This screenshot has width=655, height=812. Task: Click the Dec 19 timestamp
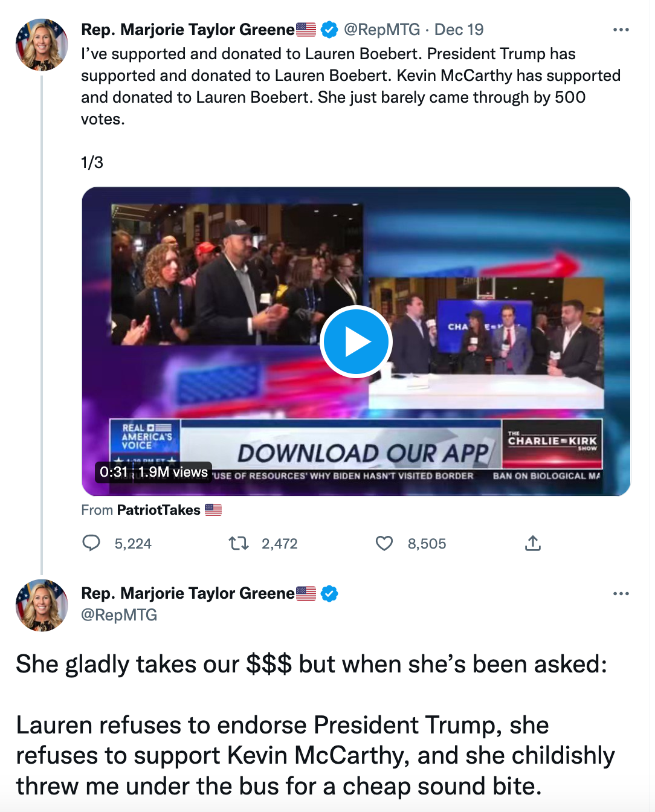point(459,30)
